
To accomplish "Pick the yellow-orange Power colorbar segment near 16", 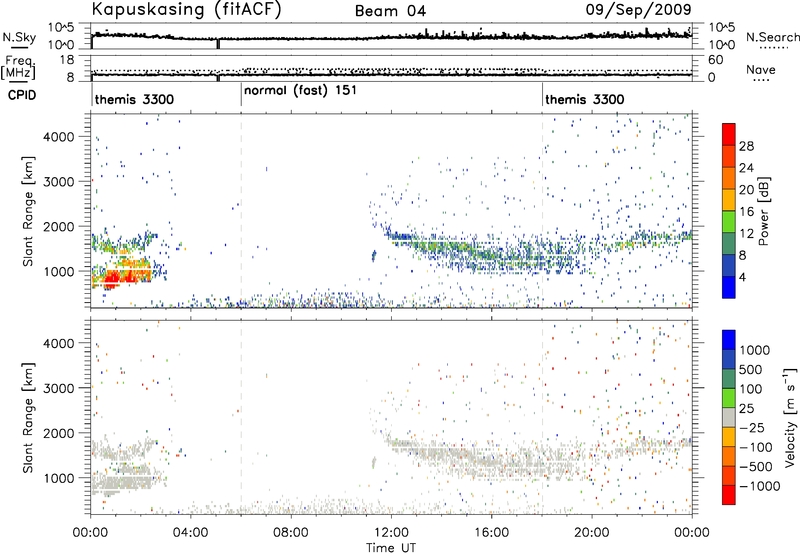I will (729, 200).
